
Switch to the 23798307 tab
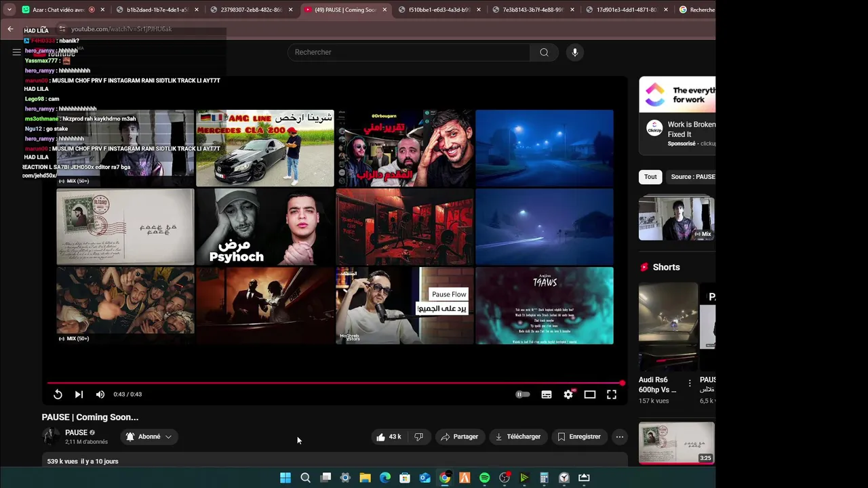[250, 9]
